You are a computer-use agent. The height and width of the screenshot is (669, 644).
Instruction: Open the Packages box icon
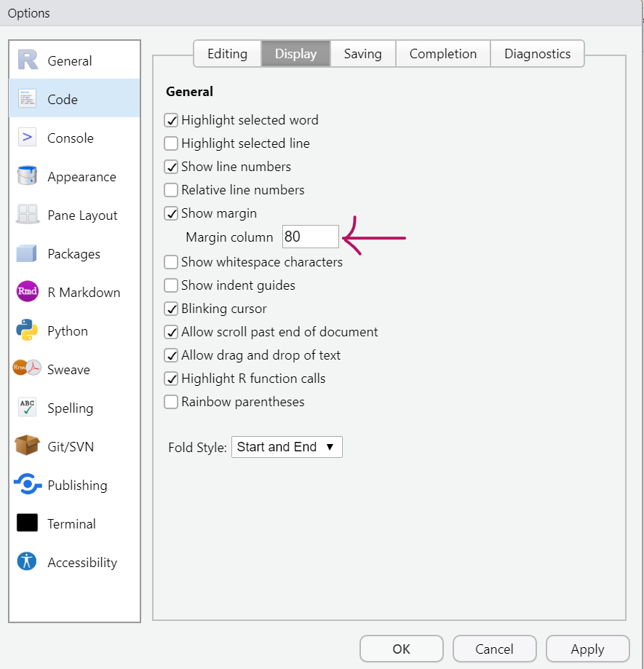click(x=28, y=253)
